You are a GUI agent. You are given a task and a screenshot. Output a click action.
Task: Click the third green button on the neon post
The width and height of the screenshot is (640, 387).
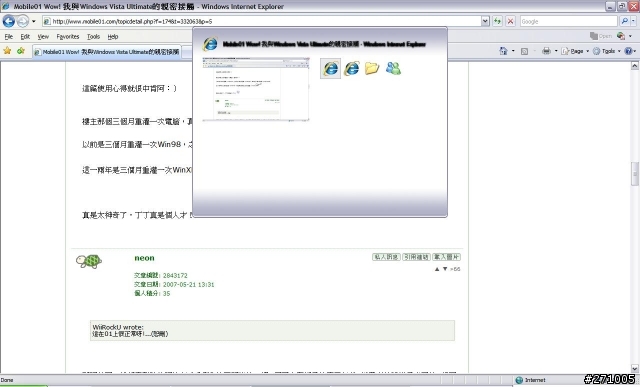coord(446,257)
